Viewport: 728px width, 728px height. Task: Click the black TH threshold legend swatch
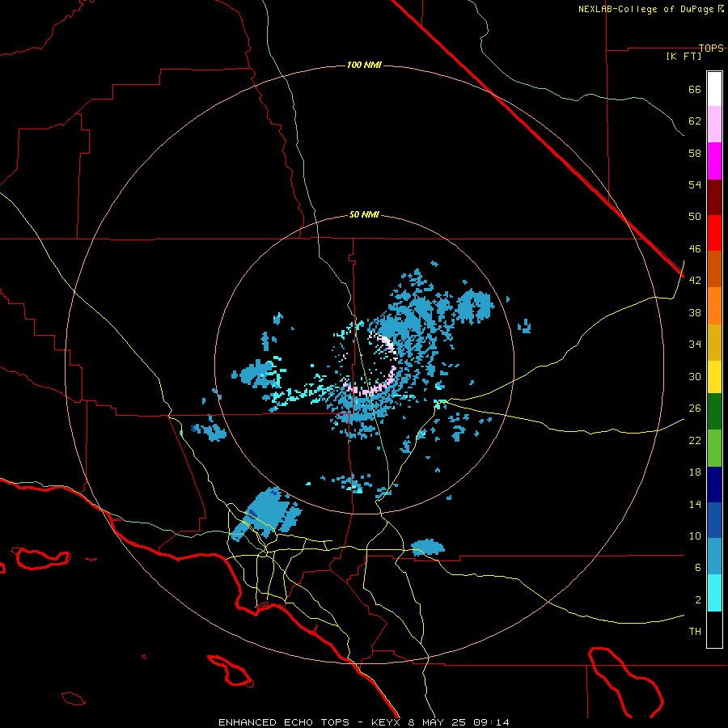714,629
